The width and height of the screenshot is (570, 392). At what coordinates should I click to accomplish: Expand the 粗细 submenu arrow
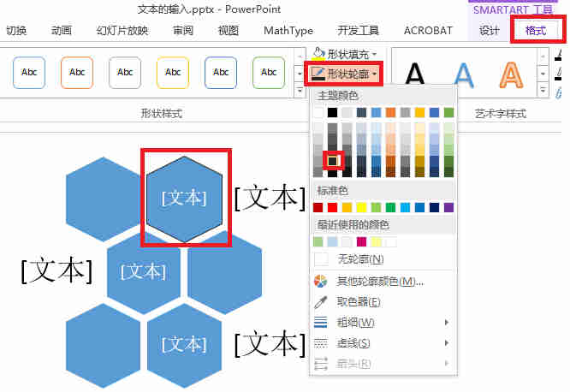point(447,323)
